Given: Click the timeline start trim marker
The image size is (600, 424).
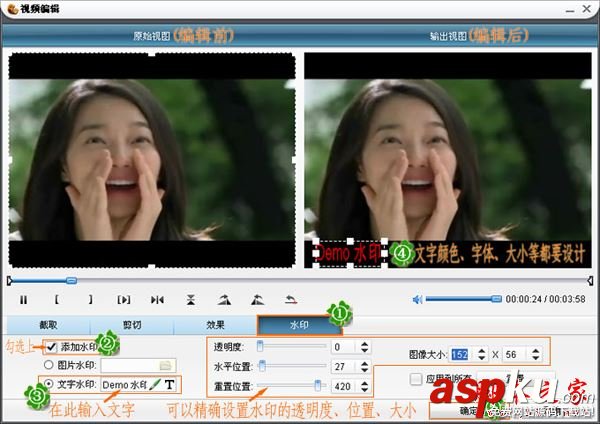Looking at the screenshot, I should (x=10, y=281).
